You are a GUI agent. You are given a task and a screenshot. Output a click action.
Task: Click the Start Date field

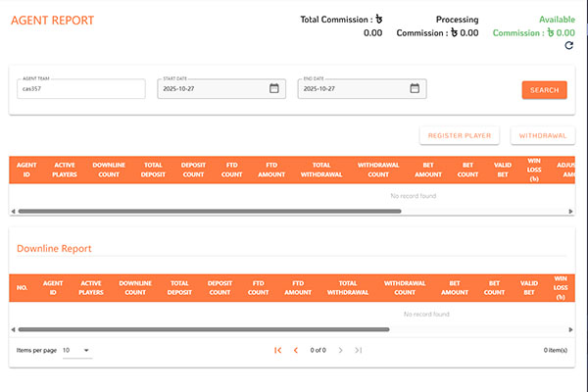pos(211,89)
